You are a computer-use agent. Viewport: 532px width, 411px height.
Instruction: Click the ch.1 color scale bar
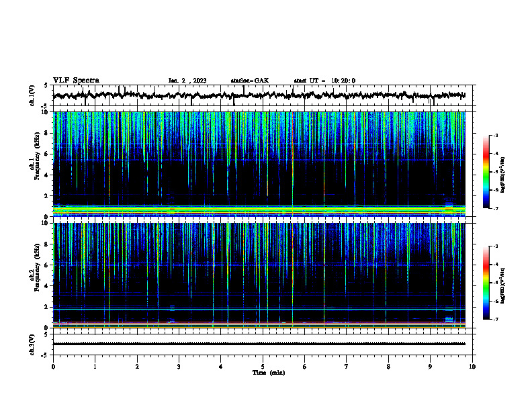pyautogui.click(x=486, y=172)
